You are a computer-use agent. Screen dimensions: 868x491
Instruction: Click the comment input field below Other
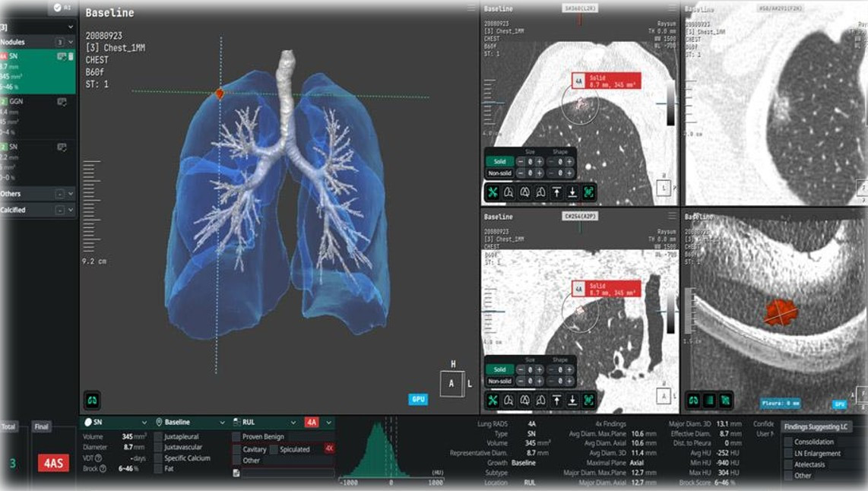click(x=287, y=474)
